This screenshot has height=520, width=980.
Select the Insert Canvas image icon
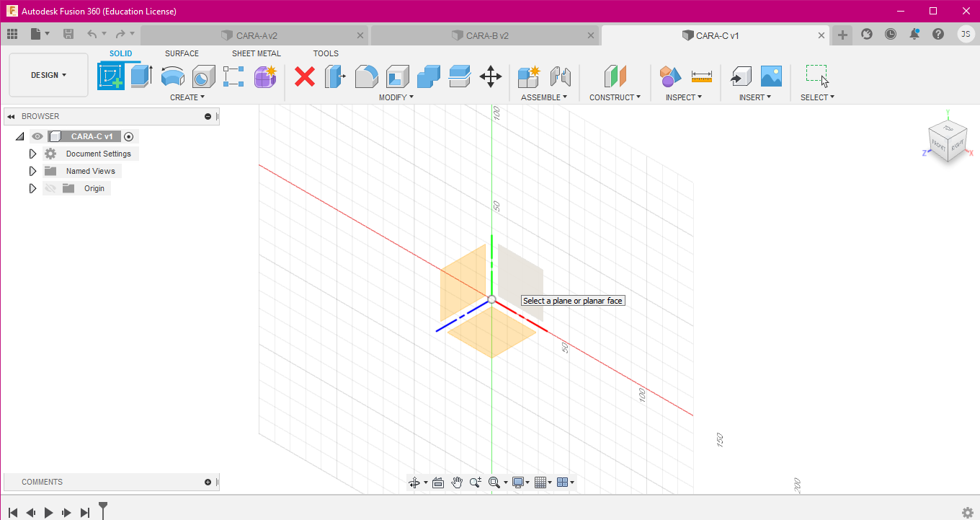771,76
